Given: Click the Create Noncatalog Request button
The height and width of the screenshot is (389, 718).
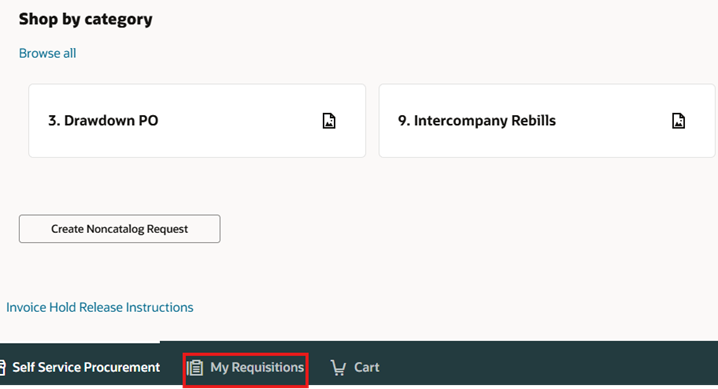Looking at the screenshot, I should 120,229.
